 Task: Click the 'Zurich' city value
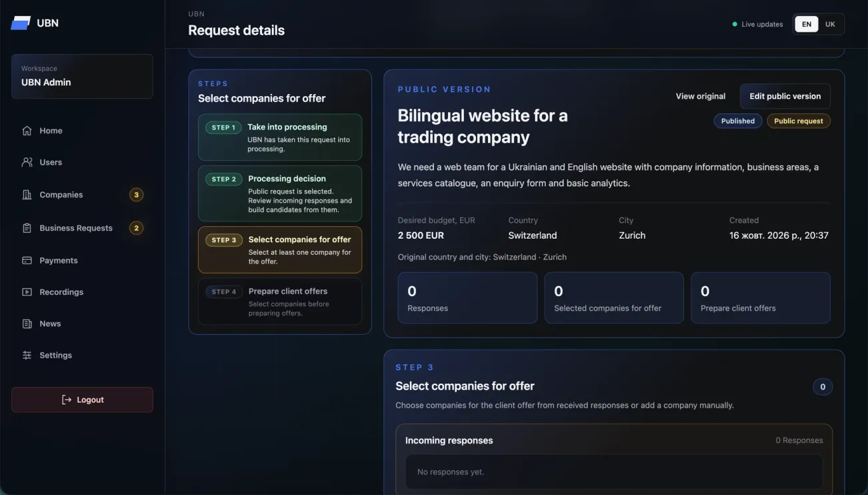coord(632,235)
